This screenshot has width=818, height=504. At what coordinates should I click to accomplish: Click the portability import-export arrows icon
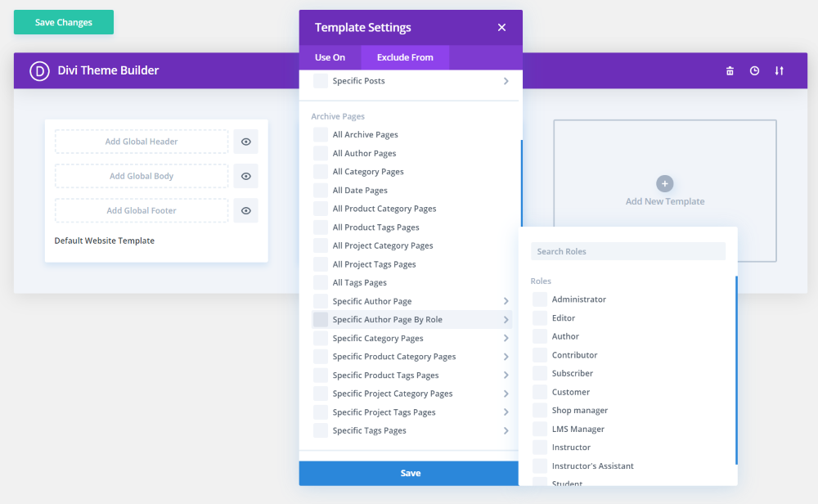[x=779, y=71]
